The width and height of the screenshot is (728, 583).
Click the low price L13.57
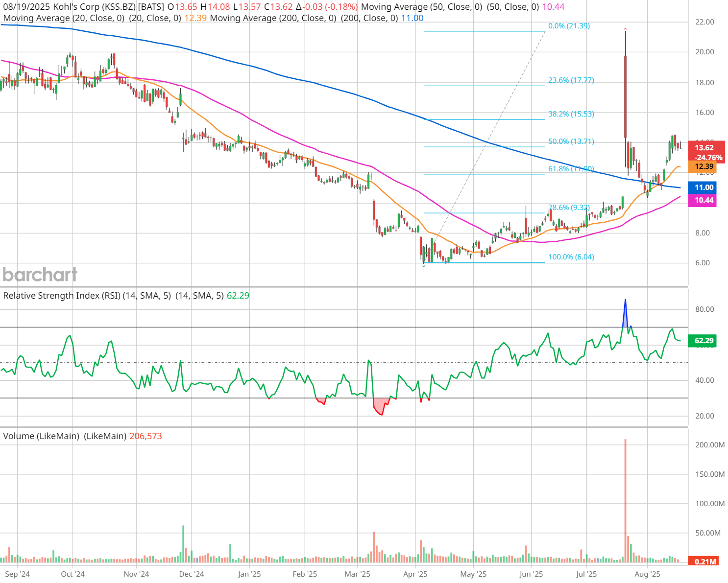pos(247,7)
